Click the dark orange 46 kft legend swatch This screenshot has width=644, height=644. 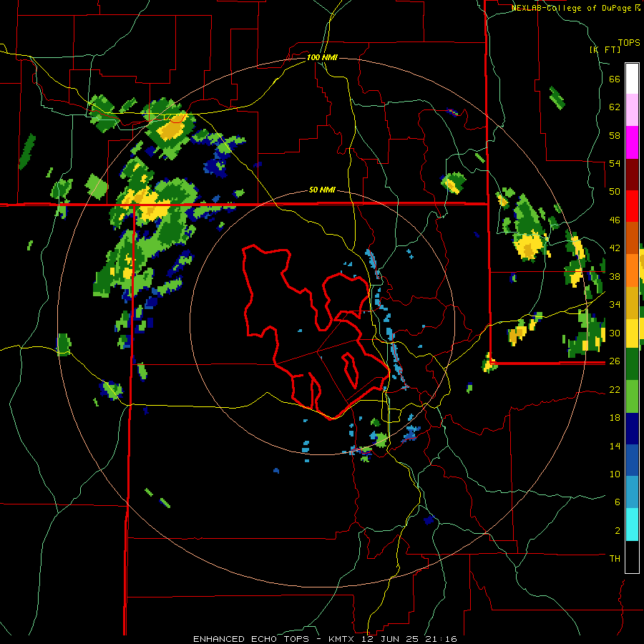[x=632, y=238]
